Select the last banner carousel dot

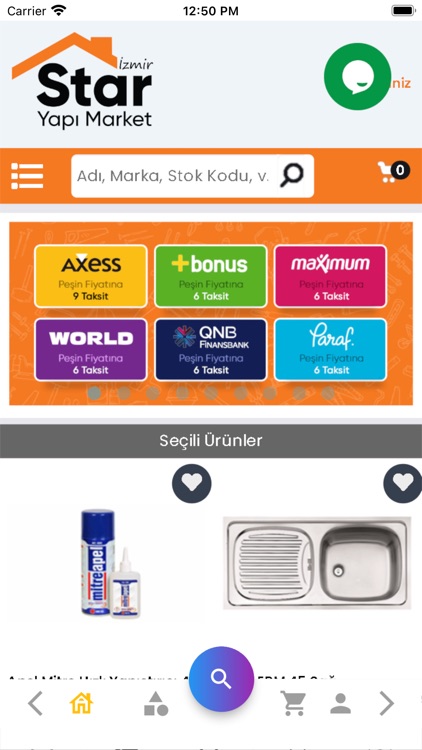pos(328,393)
